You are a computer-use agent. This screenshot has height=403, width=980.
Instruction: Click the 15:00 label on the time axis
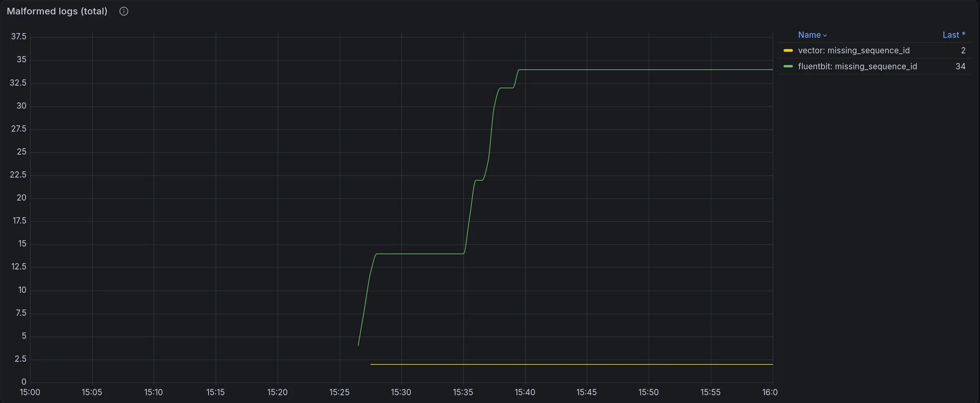[30, 392]
